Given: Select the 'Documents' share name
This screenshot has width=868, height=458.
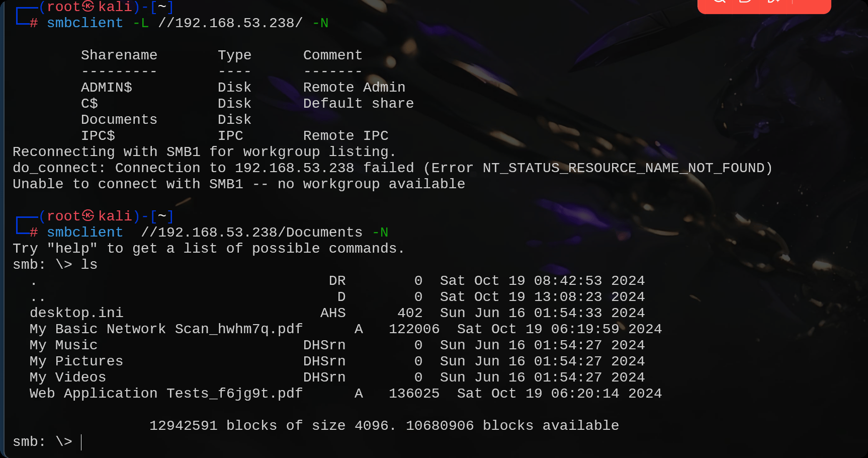Looking at the screenshot, I should 119,119.
